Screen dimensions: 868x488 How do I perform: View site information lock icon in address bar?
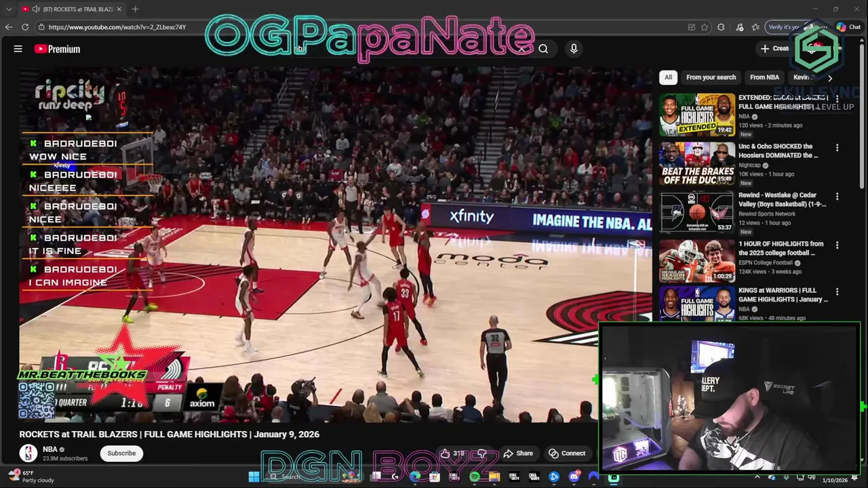[x=41, y=27]
